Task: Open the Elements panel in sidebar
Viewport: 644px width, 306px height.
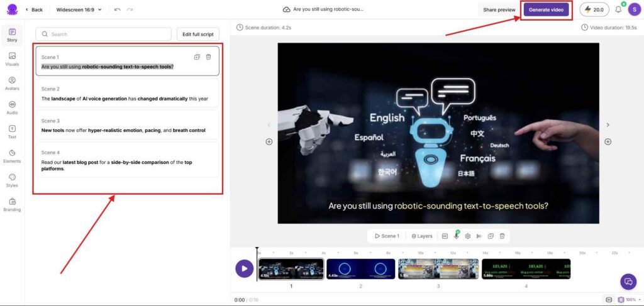Action: [12, 156]
